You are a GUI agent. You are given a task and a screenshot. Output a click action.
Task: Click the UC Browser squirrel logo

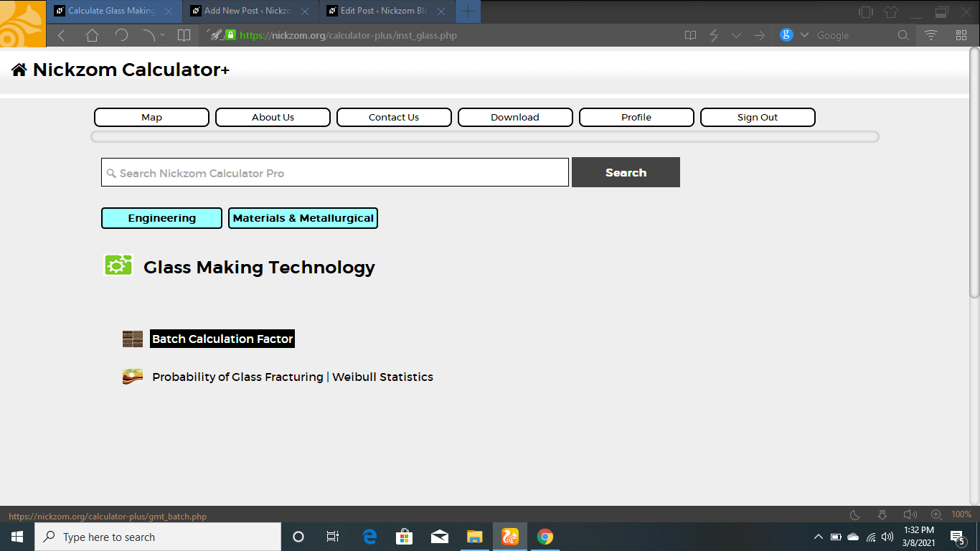pos(23,24)
